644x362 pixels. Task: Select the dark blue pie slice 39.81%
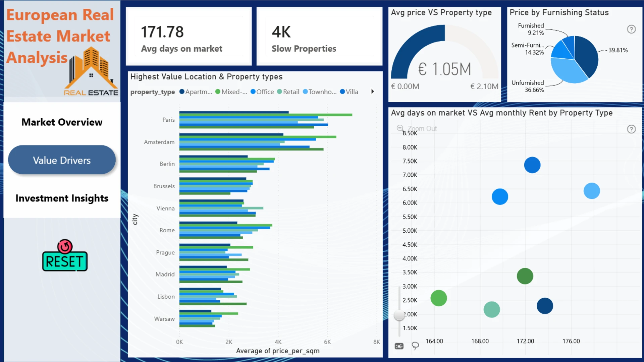(588, 55)
